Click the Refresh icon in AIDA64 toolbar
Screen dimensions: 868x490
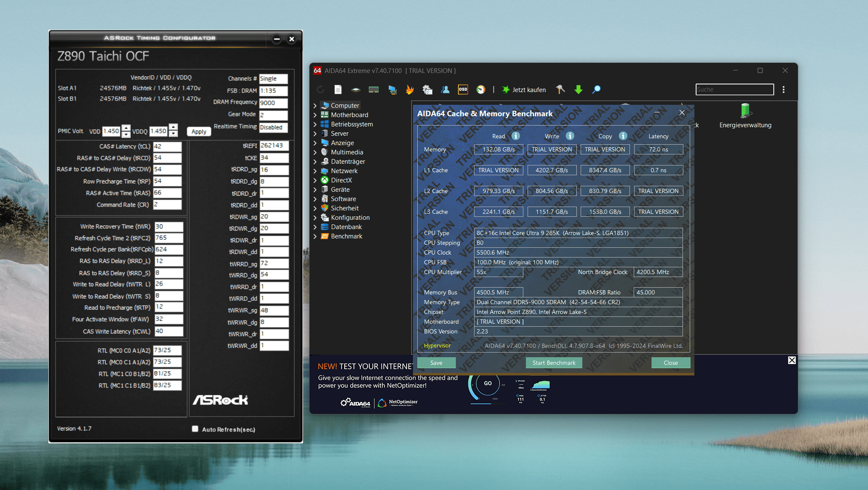click(320, 90)
